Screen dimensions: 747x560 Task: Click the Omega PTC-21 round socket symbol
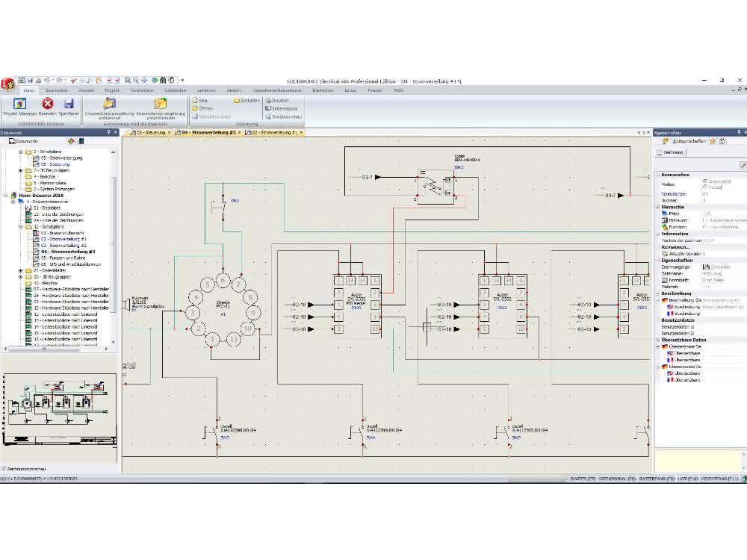(x=223, y=310)
